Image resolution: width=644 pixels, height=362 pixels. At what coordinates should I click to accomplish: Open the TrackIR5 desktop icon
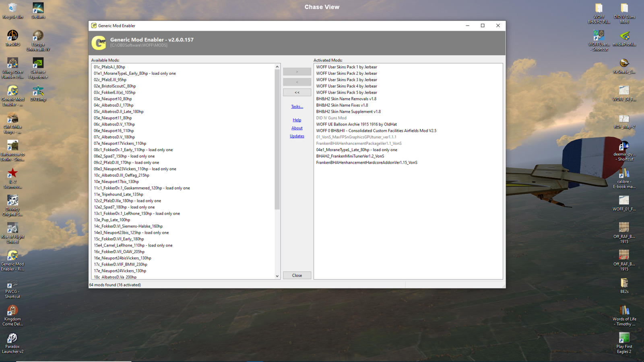point(12,38)
